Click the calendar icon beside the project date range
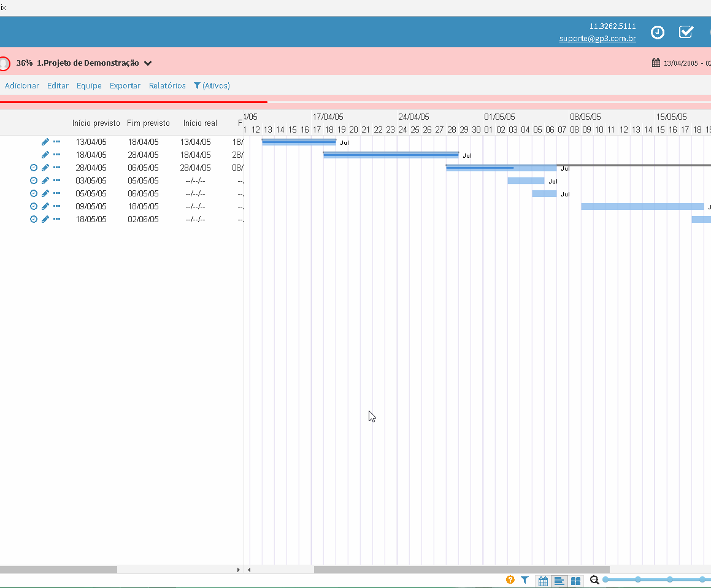This screenshot has width=711, height=588. click(x=656, y=63)
